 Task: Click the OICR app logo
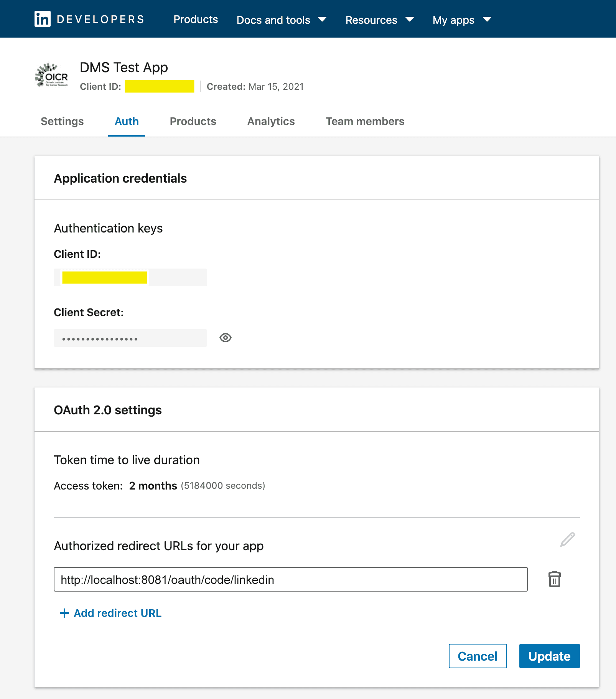52,75
